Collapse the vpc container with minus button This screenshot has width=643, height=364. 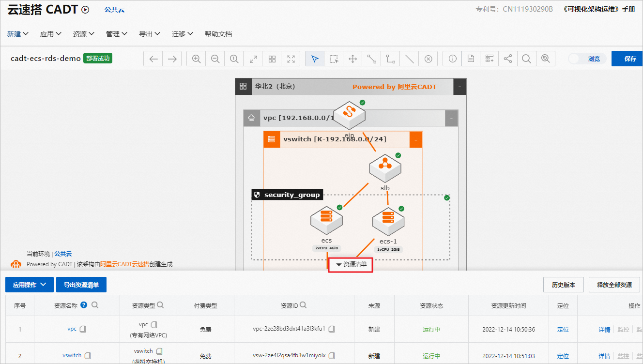click(x=451, y=118)
